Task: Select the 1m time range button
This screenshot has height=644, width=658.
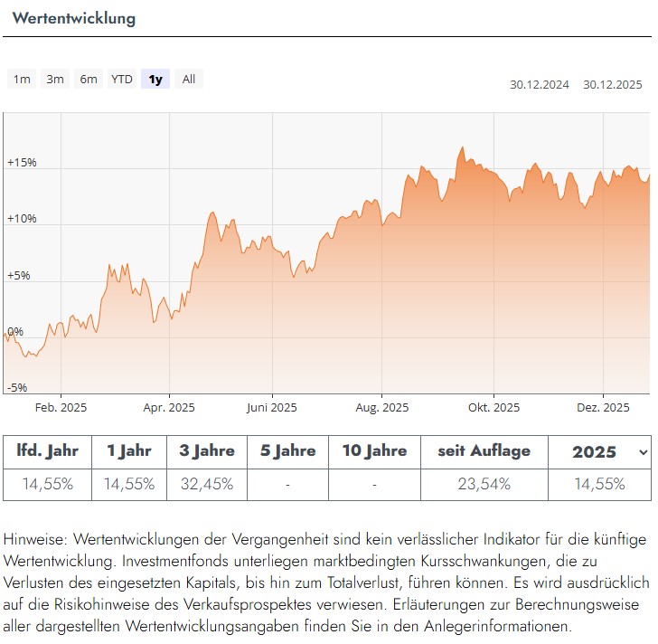Action: click(22, 80)
